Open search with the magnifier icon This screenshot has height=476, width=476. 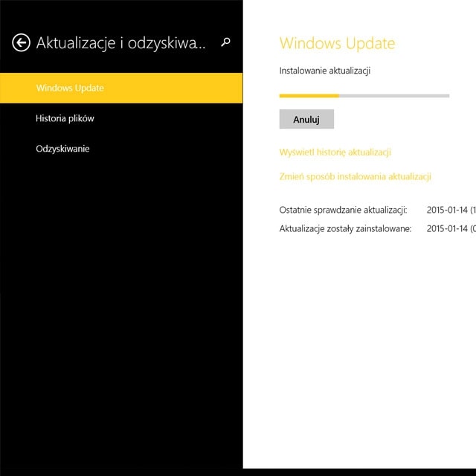coord(225,42)
